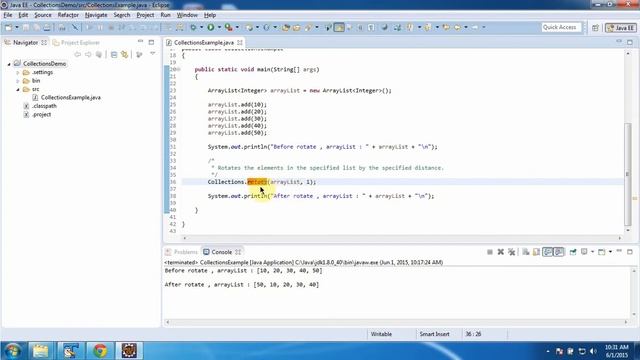
Task: Open File Explorer from the taskbar
Action: 40,350
